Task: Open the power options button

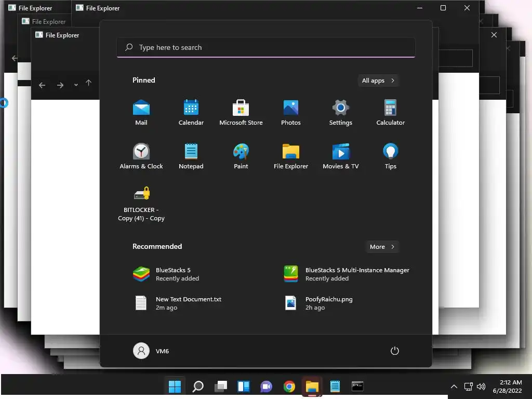Action: [x=395, y=351]
